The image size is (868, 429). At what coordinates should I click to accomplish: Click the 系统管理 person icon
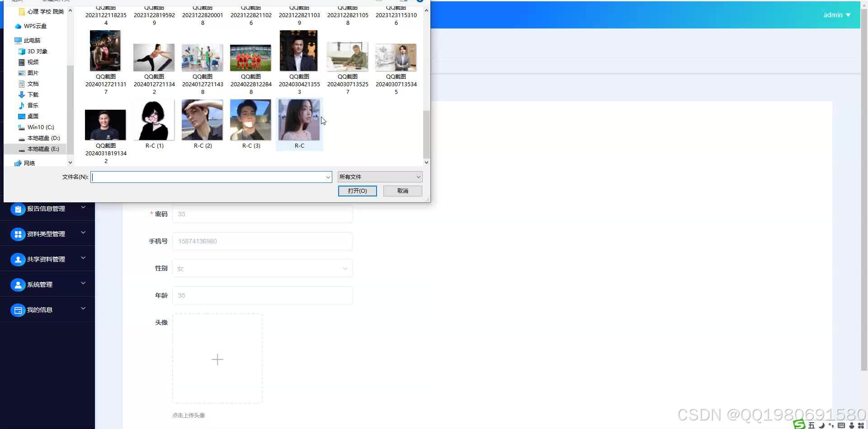pos(18,285)
